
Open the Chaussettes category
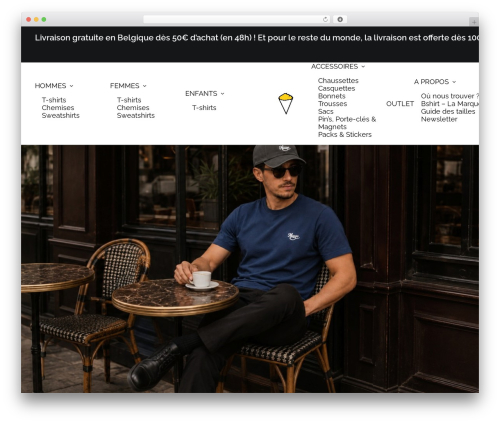pyautogui.click(x=338, y=81)
